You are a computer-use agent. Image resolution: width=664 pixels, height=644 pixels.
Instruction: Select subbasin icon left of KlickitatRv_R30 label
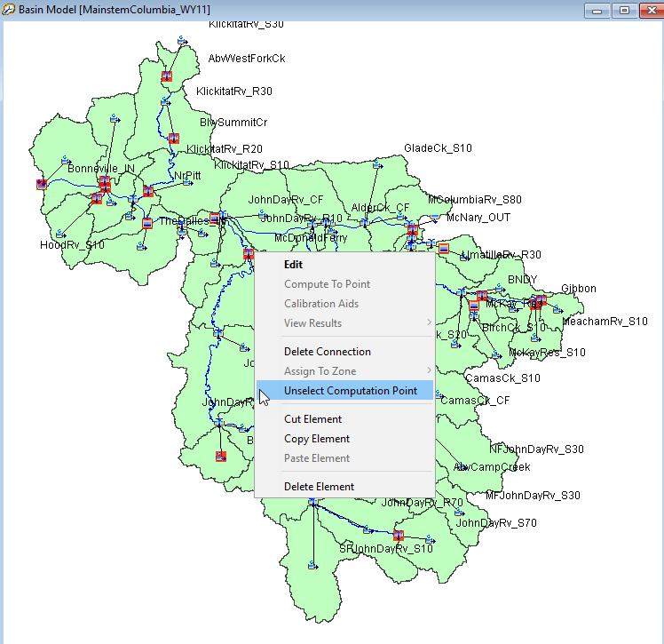(x=166, y=102)
